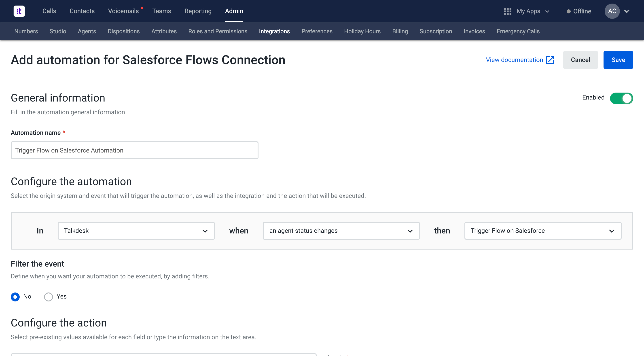Expand the user account chevron
This screenshot has width=644, height=356.
[x=627, y=11]
